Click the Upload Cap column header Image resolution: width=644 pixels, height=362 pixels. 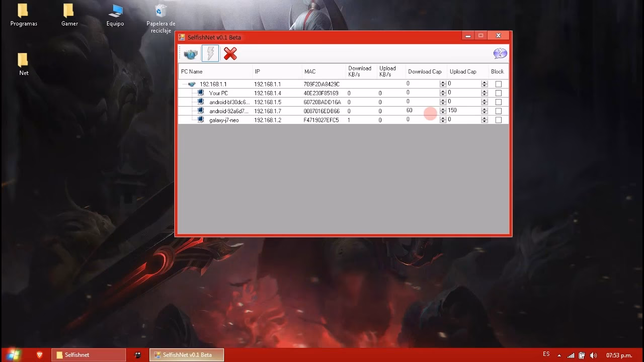[468, 71]
